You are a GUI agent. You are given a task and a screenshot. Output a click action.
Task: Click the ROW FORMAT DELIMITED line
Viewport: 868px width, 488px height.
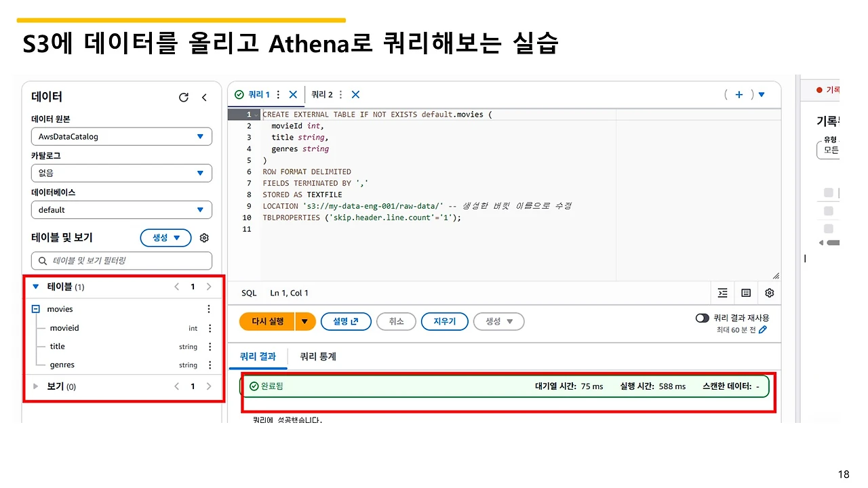point(307,171)
